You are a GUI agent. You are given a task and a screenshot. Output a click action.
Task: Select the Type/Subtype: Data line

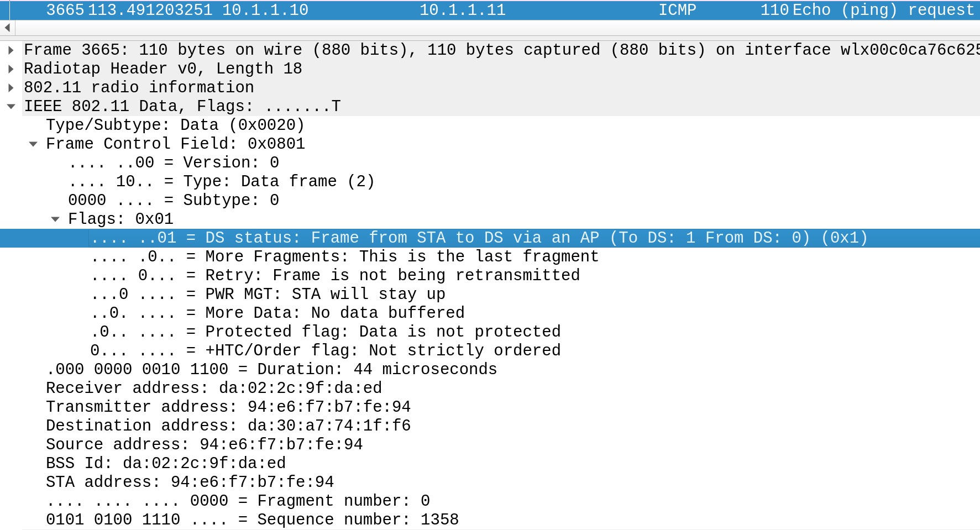(x=175, y=125)
